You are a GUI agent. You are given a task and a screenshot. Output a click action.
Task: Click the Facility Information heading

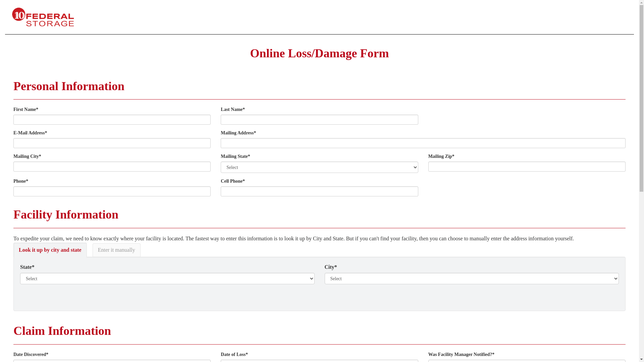click(x=66, y=215)
